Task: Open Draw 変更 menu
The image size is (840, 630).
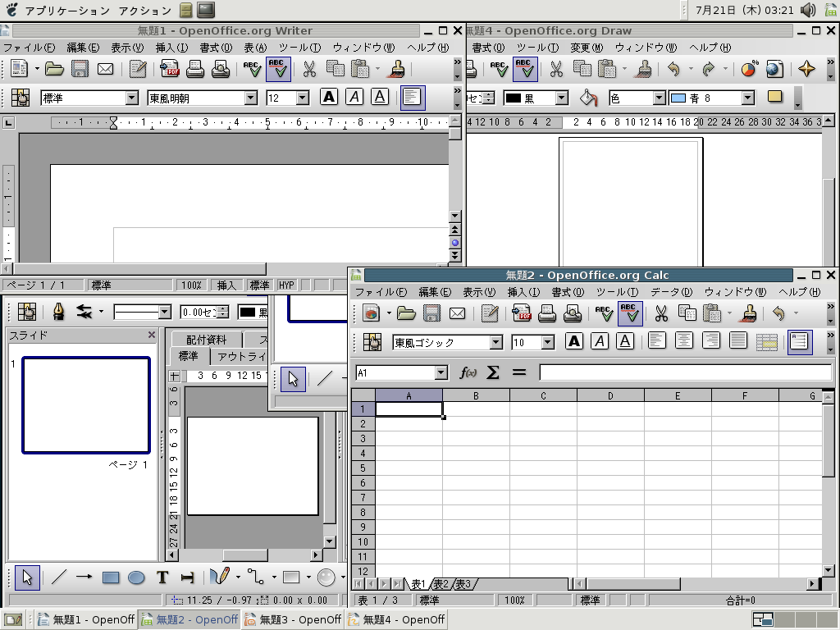Action: [586, 48]
